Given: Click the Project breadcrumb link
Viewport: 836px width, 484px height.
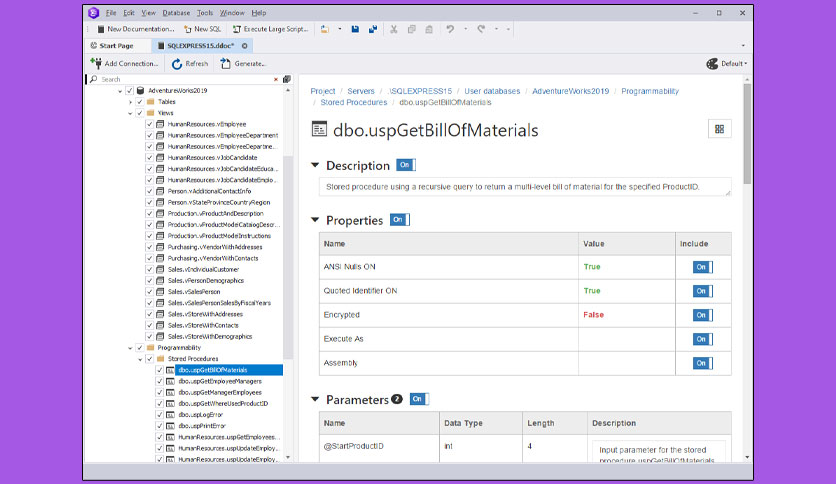Looking at the screenshot, I should click(323, 91).
